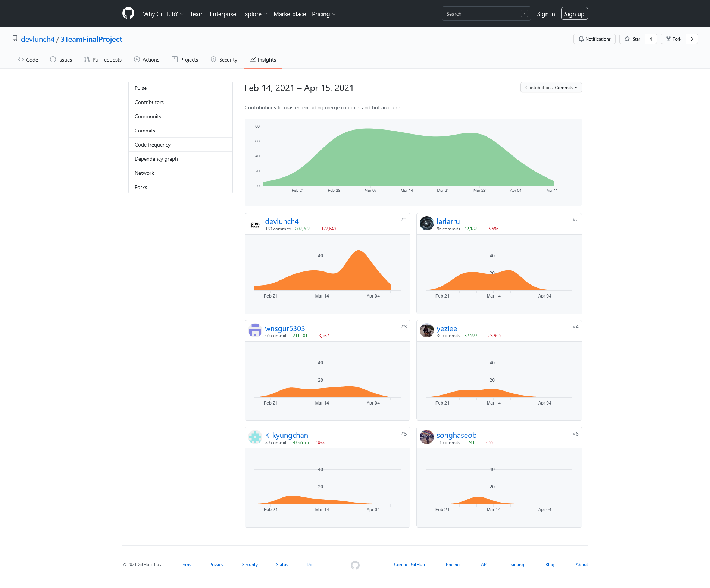710x588 pixels.
Task: Click devlunch4's avatar icon
Action: [255, 224]
